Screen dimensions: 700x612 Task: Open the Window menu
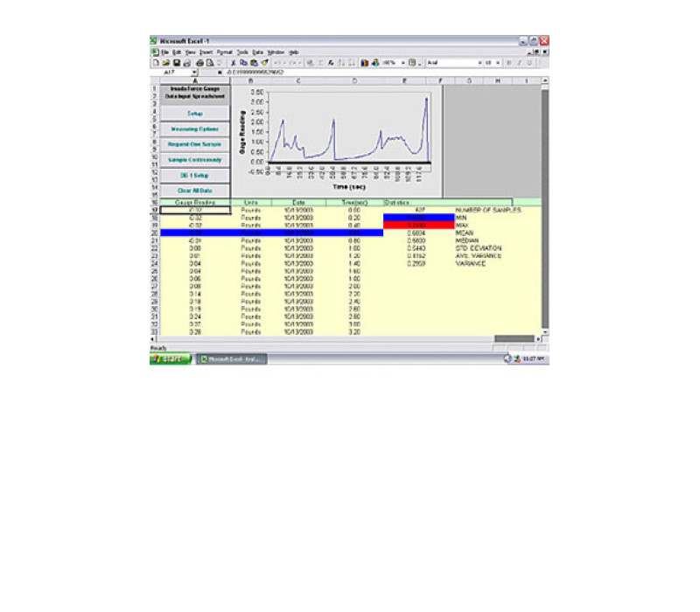point(276,52)
